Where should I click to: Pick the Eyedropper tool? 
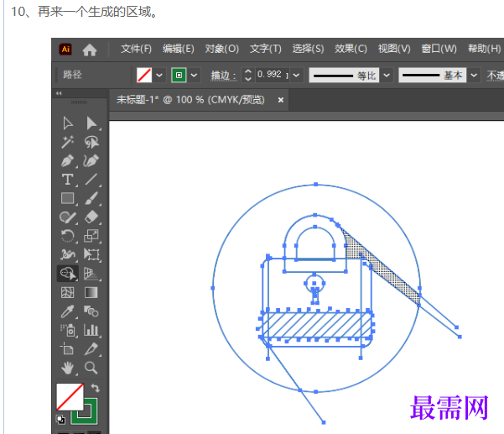pyautogui.click(x=67, y=311)
